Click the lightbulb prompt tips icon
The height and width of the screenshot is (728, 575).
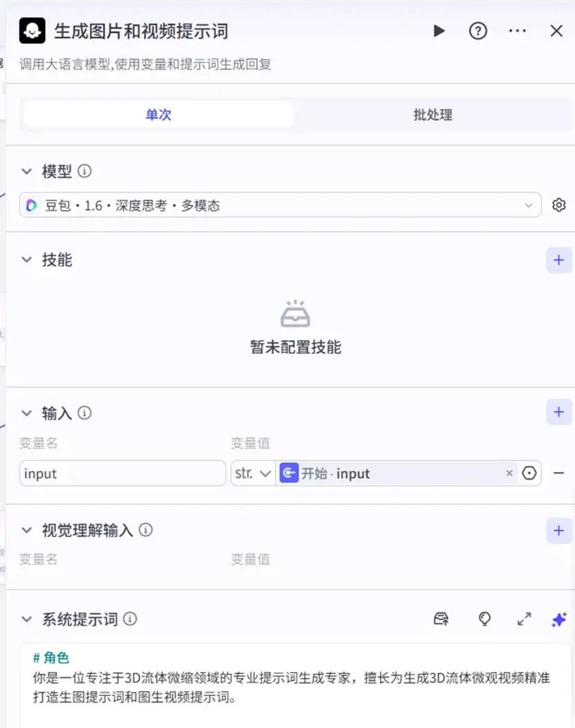[484, 619]
